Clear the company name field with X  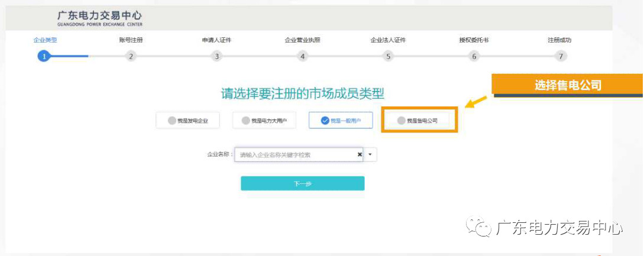tap(360, 155)
